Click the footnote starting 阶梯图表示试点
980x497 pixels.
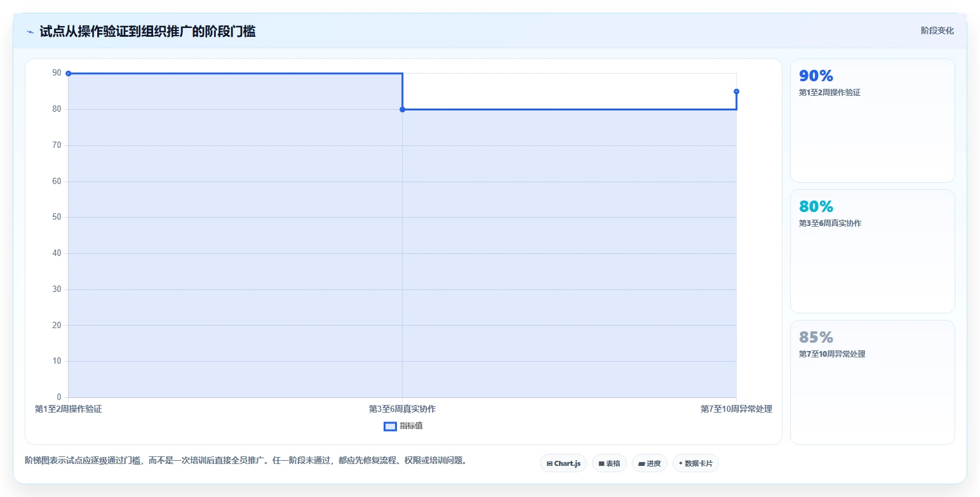246,461
